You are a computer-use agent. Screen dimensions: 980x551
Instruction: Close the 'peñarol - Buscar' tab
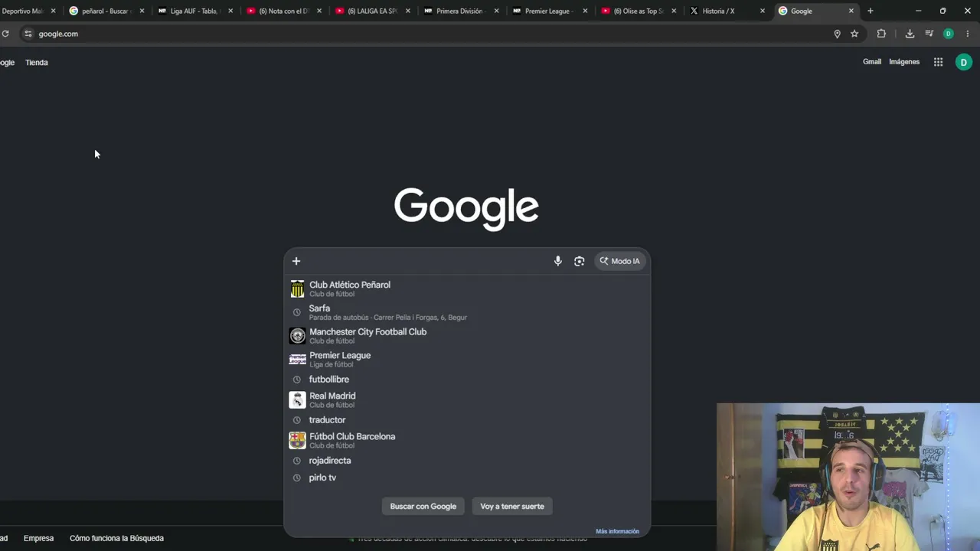click(142, 11)
